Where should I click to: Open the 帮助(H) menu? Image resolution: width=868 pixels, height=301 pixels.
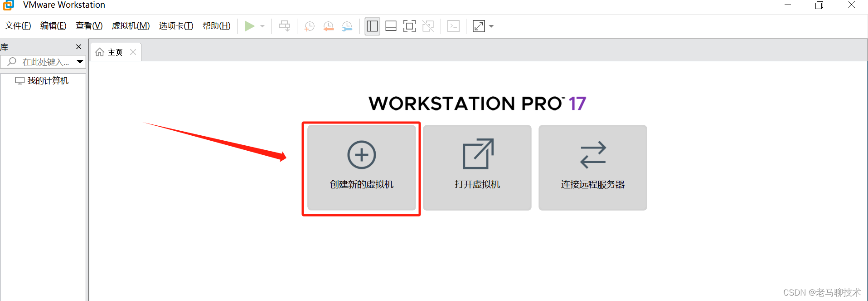[217, 26]
